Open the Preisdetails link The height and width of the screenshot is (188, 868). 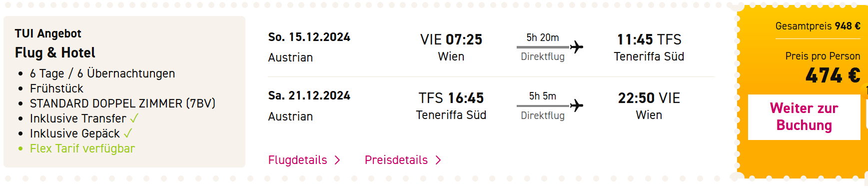tap(396, 160)
